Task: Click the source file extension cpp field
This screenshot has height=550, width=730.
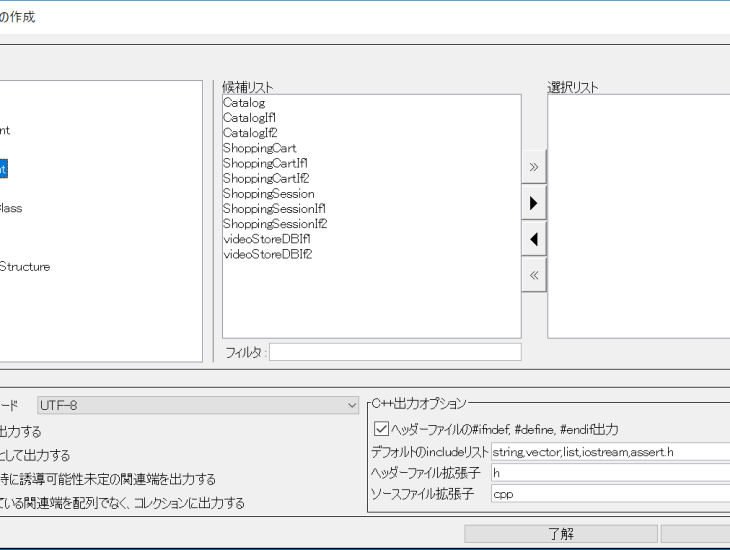Action: 610,494
